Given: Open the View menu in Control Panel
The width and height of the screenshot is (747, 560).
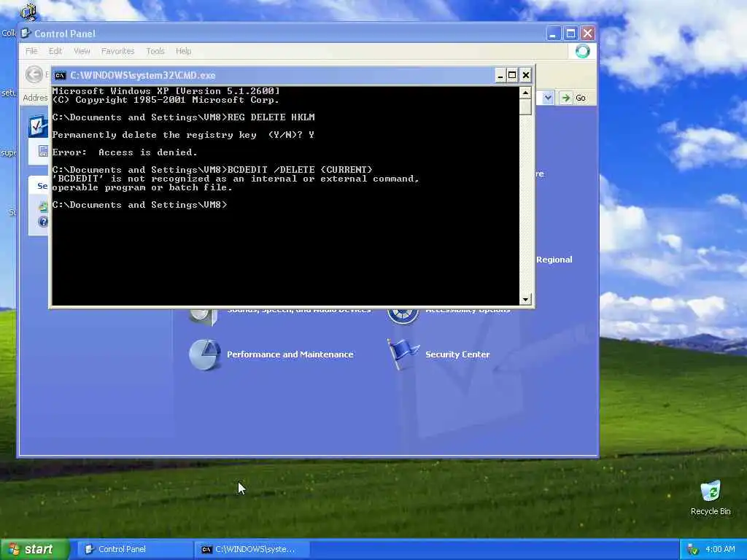Looking at the screenshot, I should click(x=82, y=51).
